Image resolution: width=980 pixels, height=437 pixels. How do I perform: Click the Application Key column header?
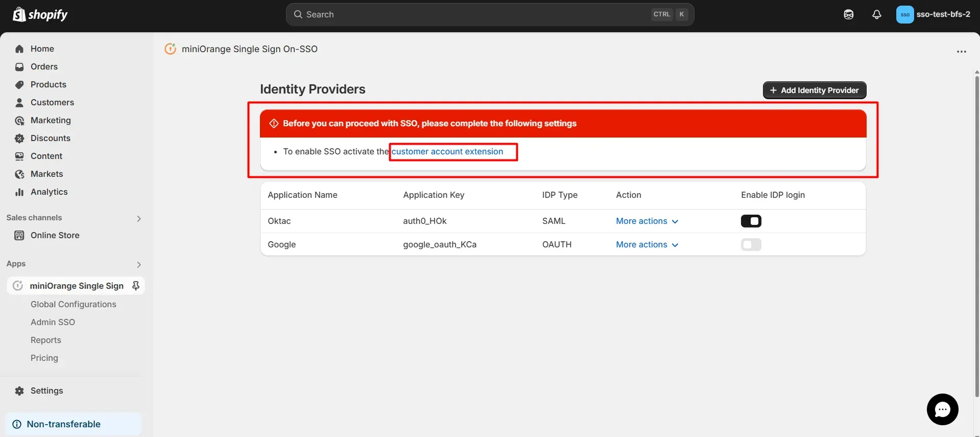[x=434, y=195]
